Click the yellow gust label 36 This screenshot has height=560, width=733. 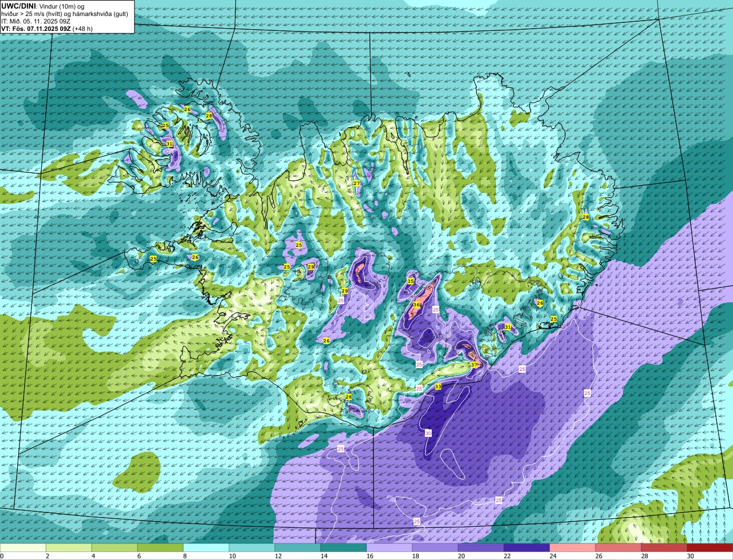[416, 305]
